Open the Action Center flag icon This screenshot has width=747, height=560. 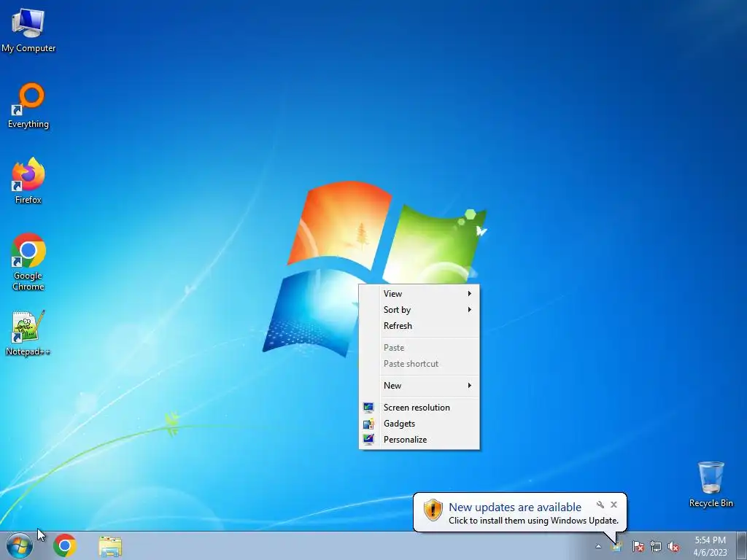pos(638,546)
